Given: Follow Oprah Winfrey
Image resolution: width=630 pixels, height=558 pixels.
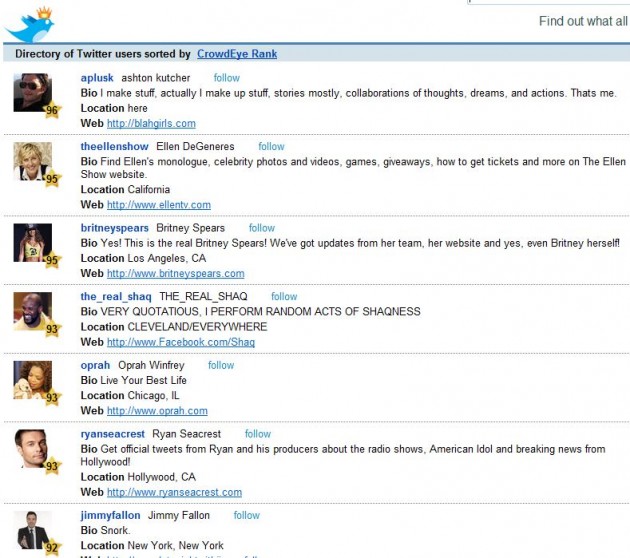Looking at the screenshot, I should [221, 366].
